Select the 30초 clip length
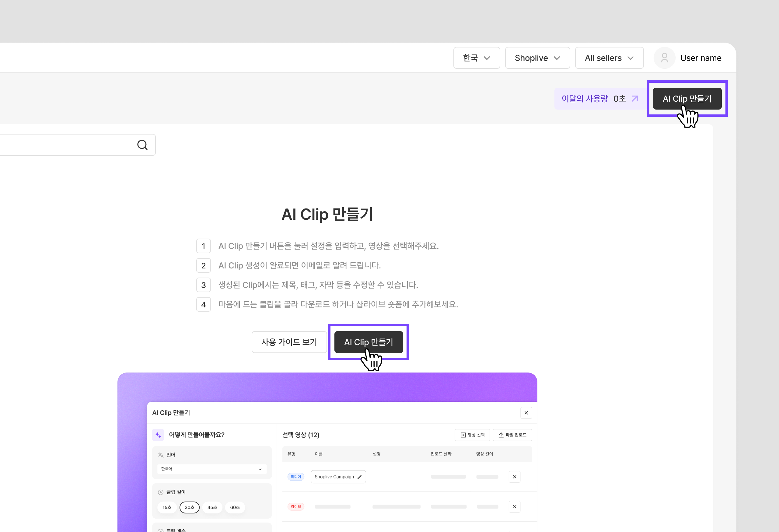The image size is (779, 532). pos(189,507)
